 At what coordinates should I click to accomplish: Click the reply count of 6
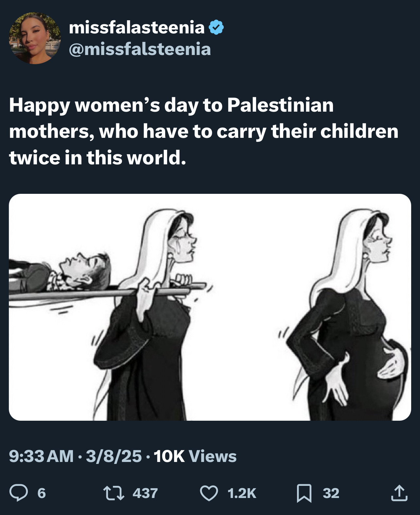coord(42,493)
